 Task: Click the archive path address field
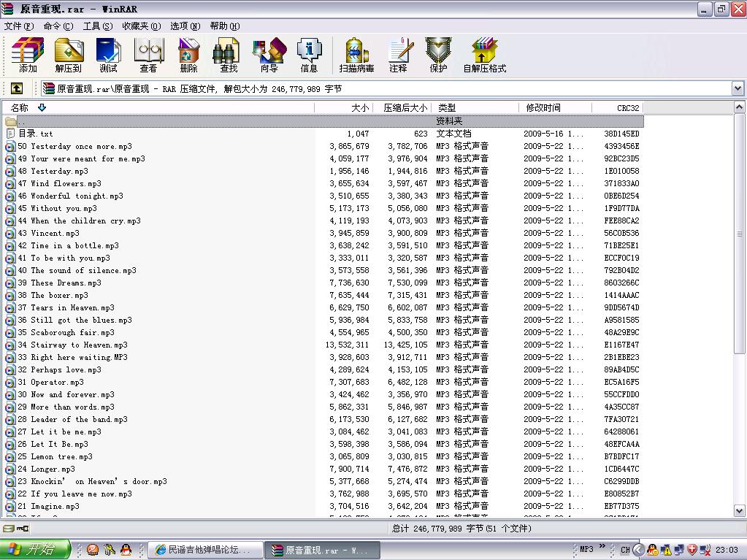(386, 88)
